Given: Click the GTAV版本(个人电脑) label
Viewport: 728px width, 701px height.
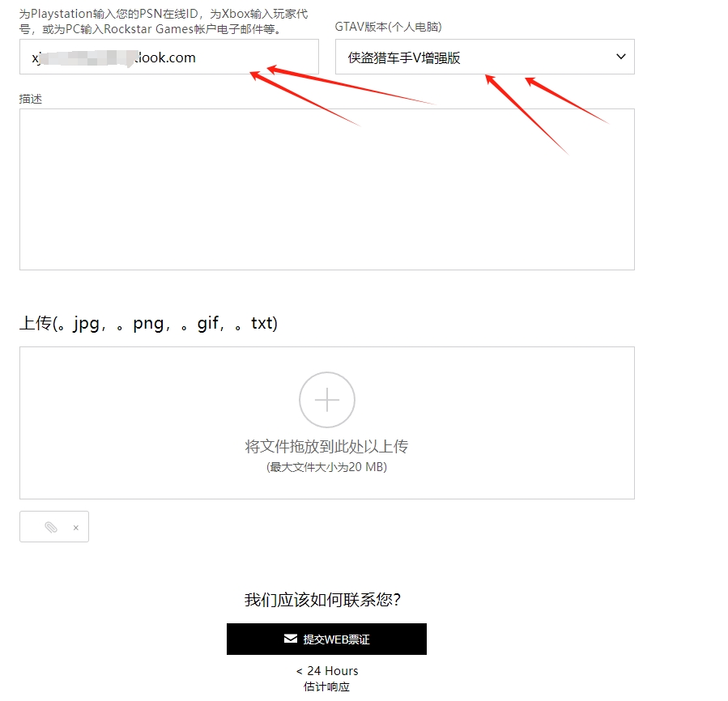Looking at the screenshot, I should (x=388, y=27).
